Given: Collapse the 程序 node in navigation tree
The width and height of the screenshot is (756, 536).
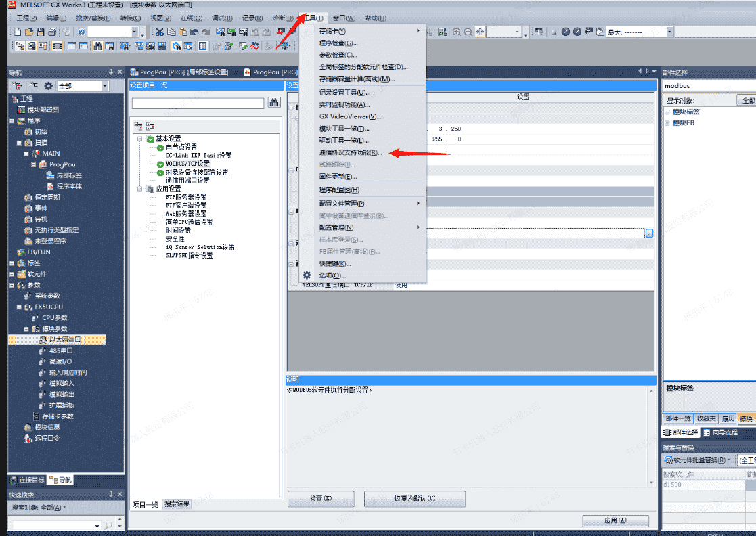Looking at the screenshot, I should pos(12,120).
